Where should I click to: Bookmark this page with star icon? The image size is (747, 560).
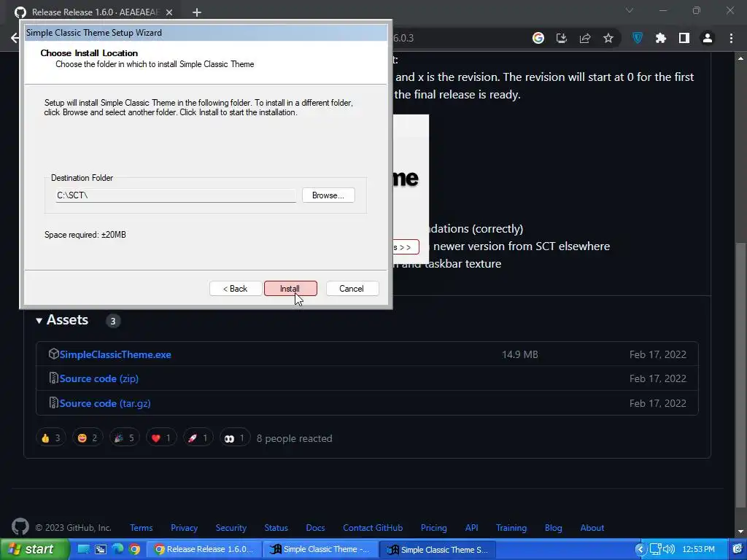tap(608, 38)
